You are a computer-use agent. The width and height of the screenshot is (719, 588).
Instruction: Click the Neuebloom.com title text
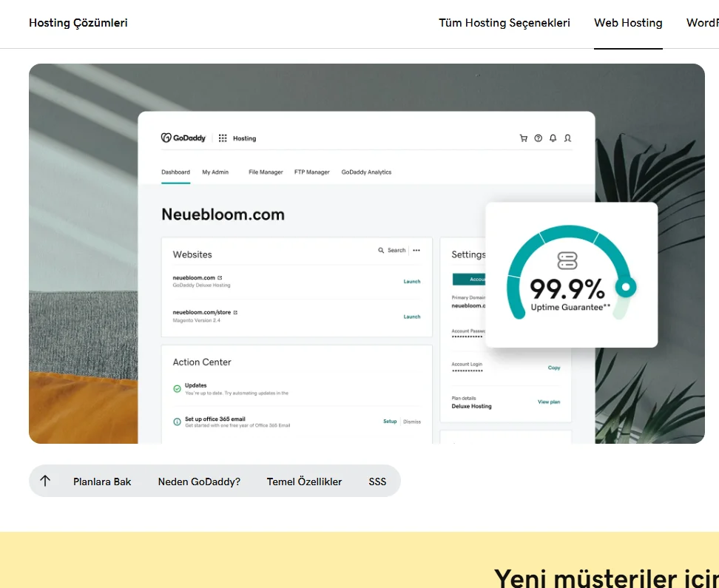pos(223,214)
